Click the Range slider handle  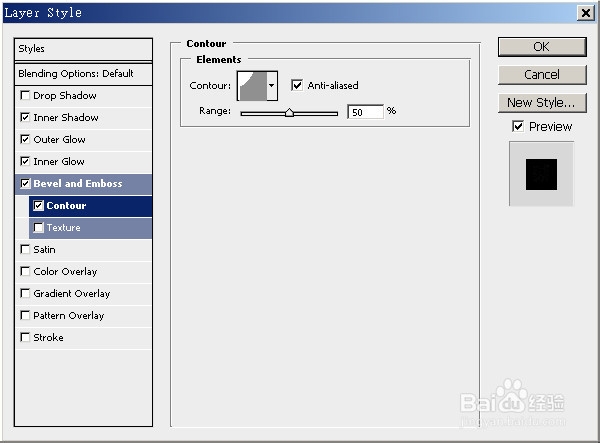point(289,113)
